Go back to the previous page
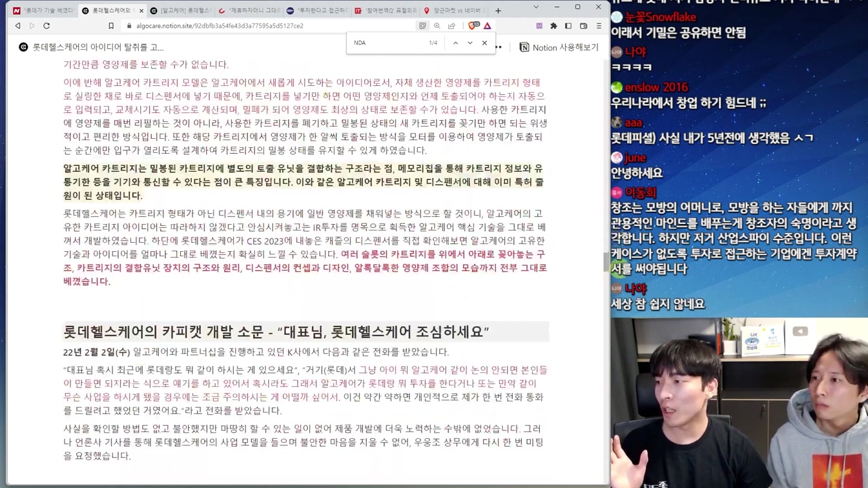The image size is (868, 488). 17,26
